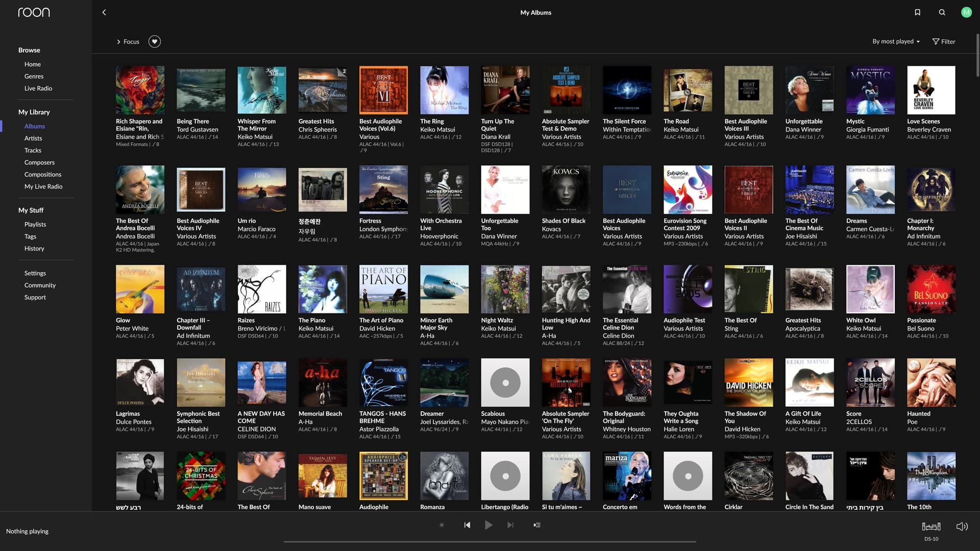Click the signal path dot icon
Image resolution: width=980 pixels, height=551 pixels.
(442, 525)
